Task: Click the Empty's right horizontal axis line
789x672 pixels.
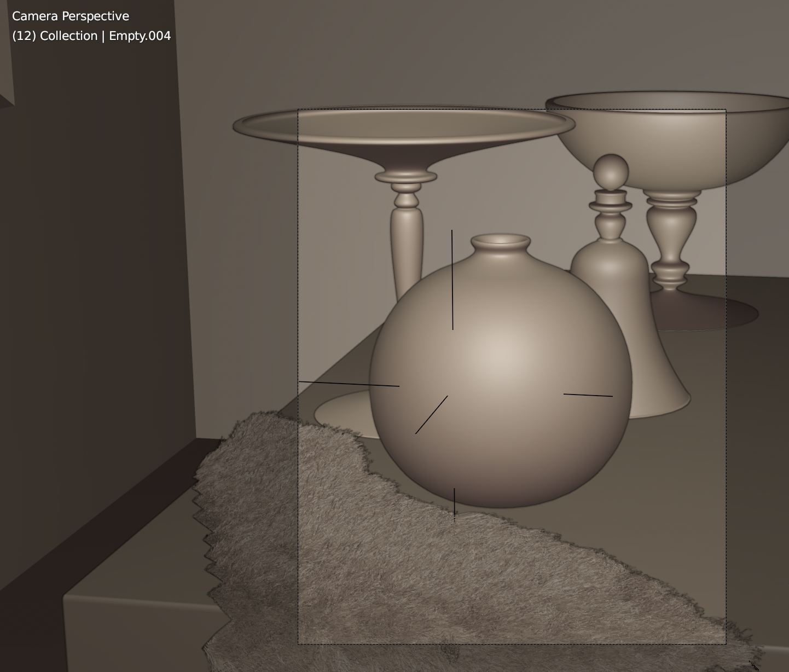Action: point(588,395)
